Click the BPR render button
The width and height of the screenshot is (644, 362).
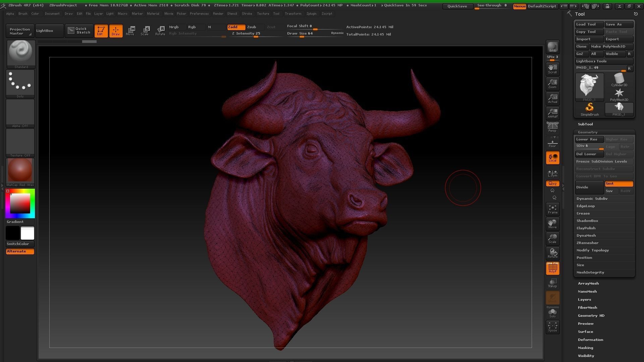point(552,47)
